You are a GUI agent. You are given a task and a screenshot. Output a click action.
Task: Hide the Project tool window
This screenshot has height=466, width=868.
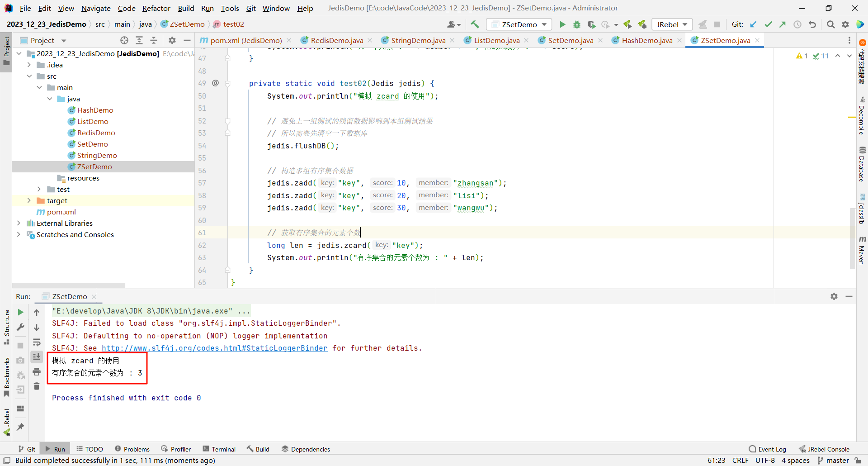pos(187,40)
